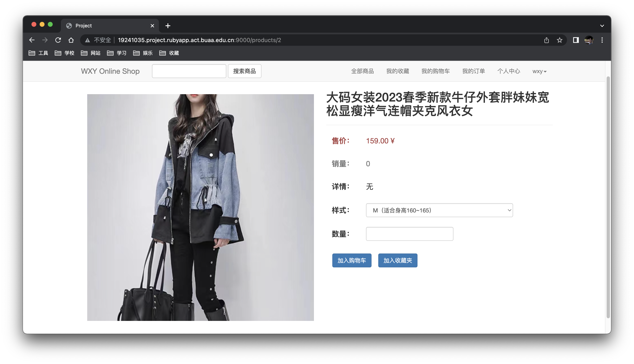
Task: Open the 样式 size dropdown
Action: point(439,210)
